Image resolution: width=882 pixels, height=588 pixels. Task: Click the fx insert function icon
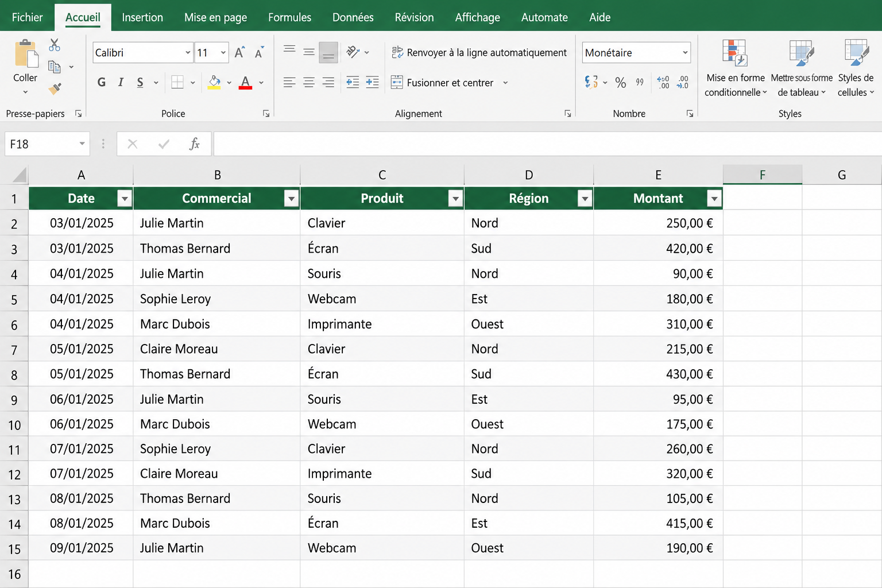pyautogui.click(x=195, y=144)
